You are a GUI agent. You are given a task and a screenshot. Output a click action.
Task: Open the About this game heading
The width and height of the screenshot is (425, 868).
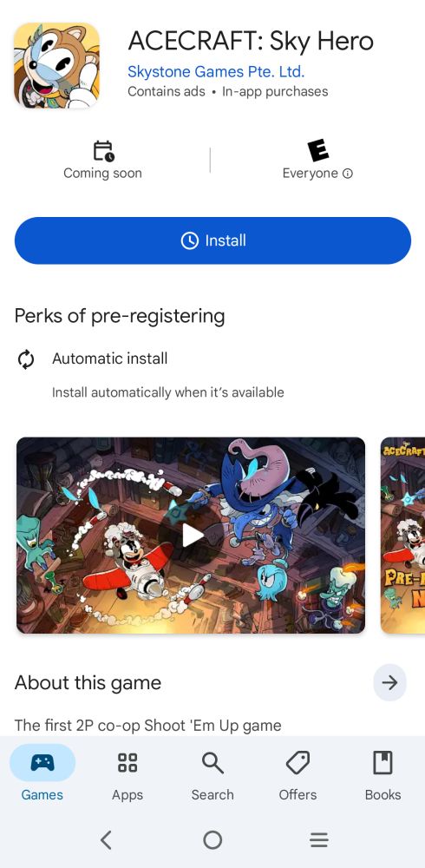click(88, 682)
